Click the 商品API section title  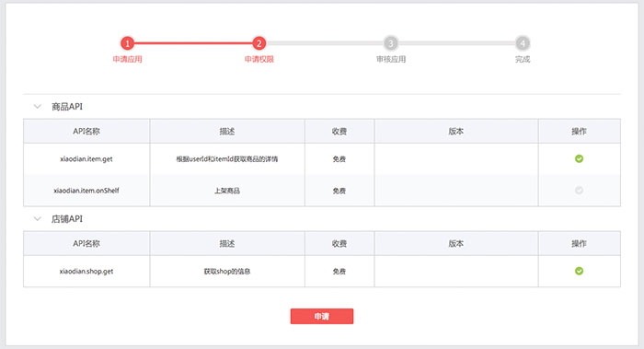pos(67,107)
